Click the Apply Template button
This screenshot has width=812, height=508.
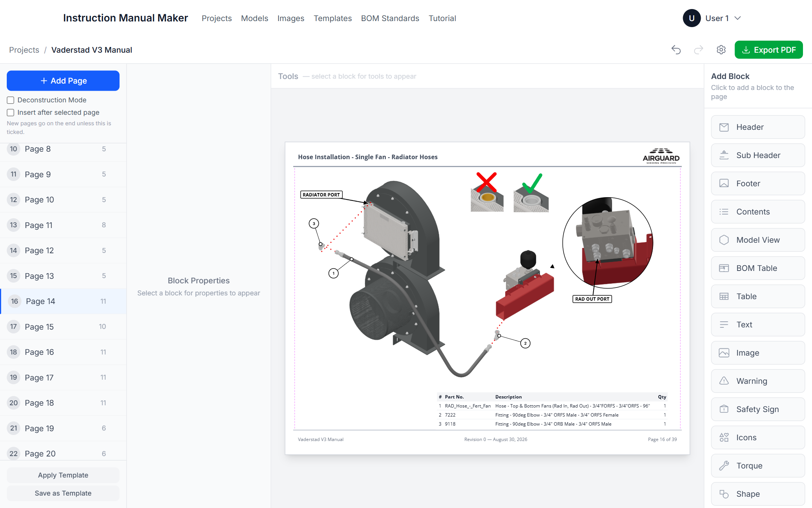click(x=63, y=475)
